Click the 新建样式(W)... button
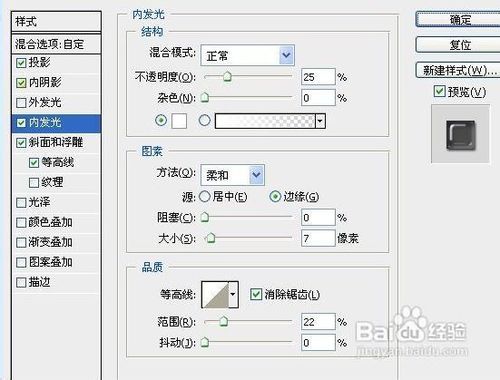 click(x=458, y=70)
